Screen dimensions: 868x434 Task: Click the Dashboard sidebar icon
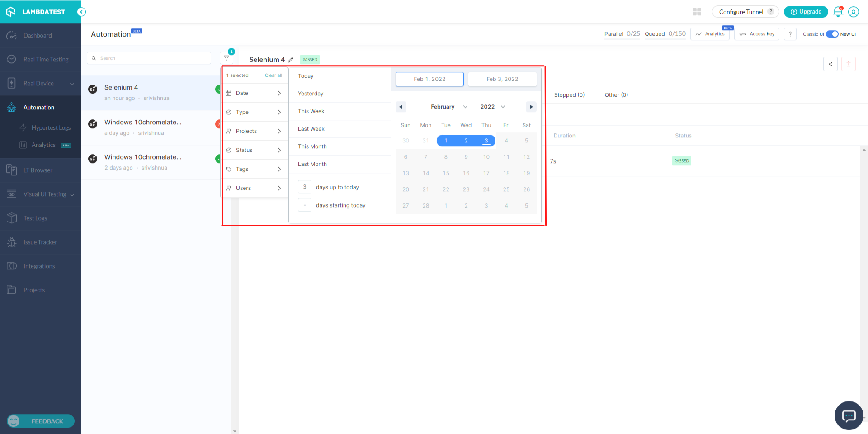point(12,35)
